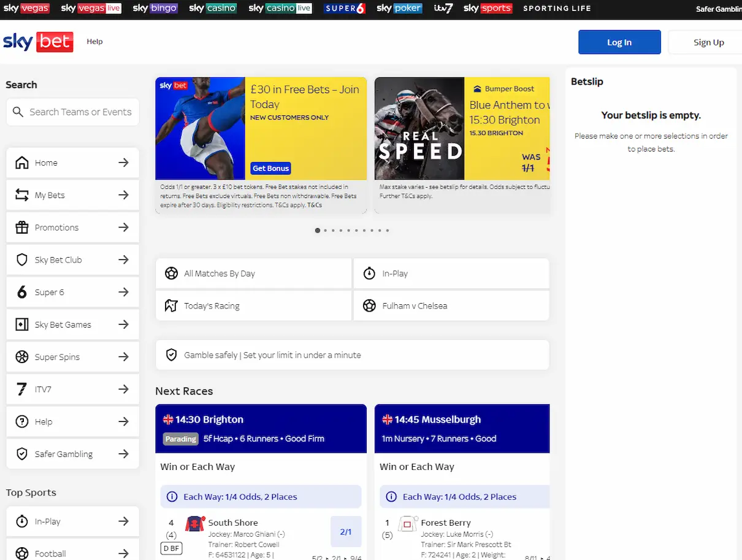Open the Home arrow in the sidebar

(x=123, y=163)
